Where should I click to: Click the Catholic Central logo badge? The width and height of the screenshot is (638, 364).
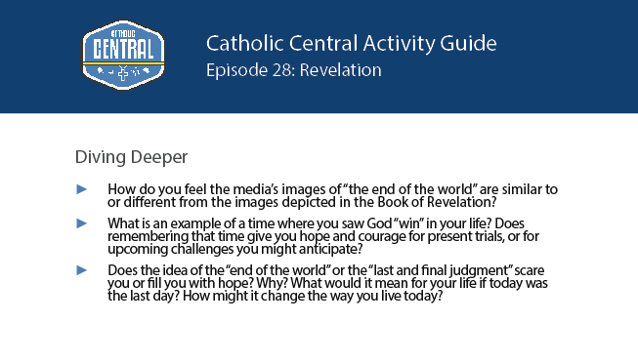pyautogui.click(x=123, y=55)
